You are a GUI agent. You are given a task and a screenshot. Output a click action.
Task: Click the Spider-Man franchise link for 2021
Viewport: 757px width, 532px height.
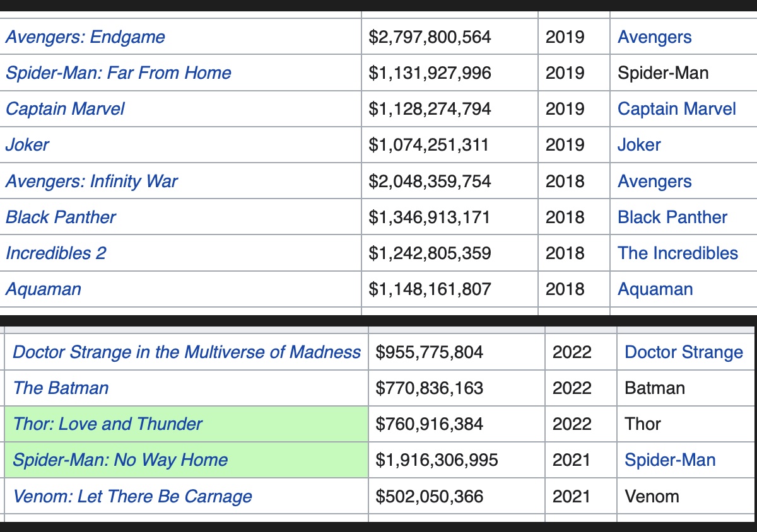[670, 460]
